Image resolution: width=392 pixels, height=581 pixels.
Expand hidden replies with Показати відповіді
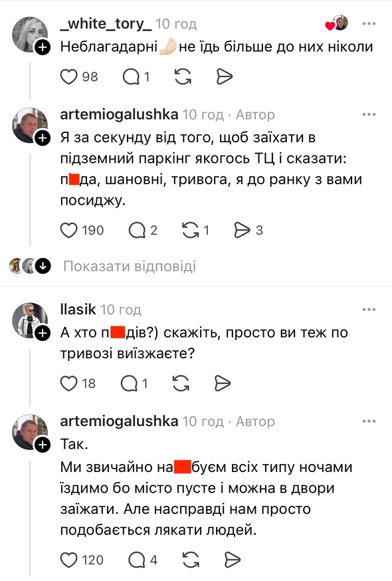click(x=130, y=266)
